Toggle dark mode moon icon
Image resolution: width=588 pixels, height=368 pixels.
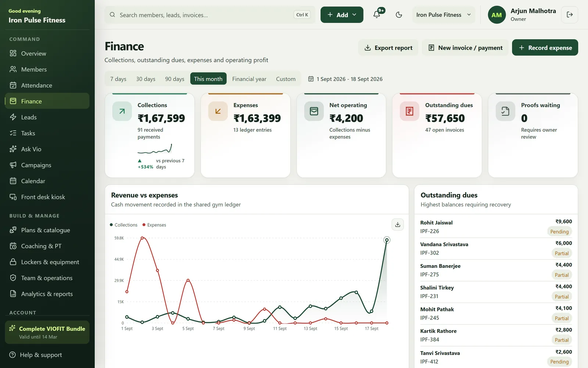pos(399,15)
